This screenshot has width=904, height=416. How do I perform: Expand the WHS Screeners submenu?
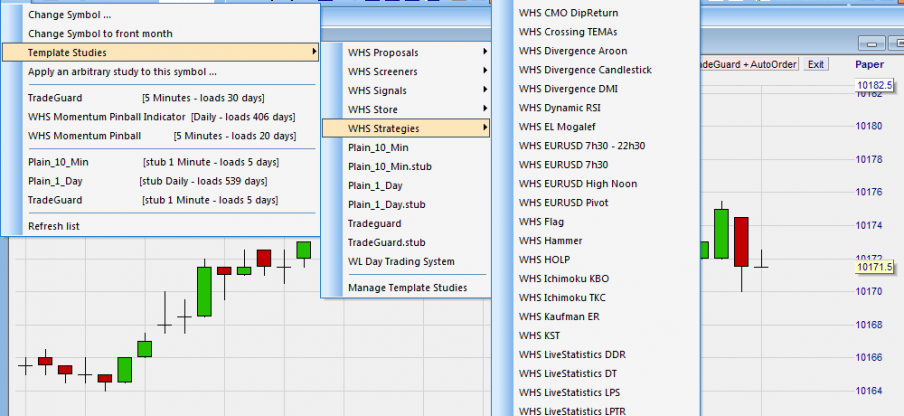405,71
